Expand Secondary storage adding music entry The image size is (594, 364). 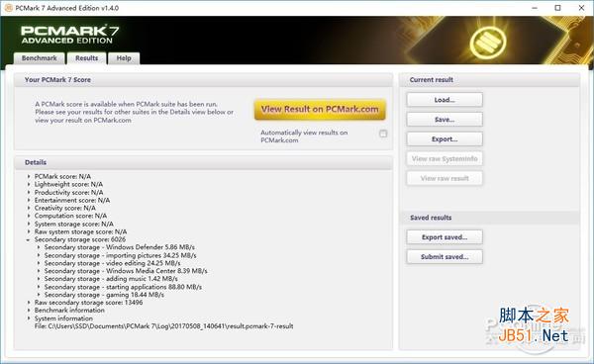pos(39,279)
